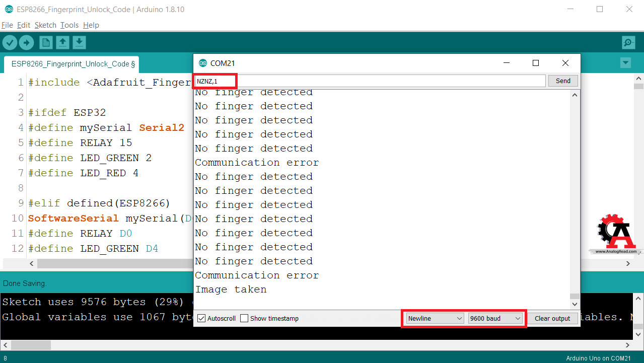Click code line "#define RELAY 15"
The width and height of the screenshot is (644, 363).
[80, 142]
